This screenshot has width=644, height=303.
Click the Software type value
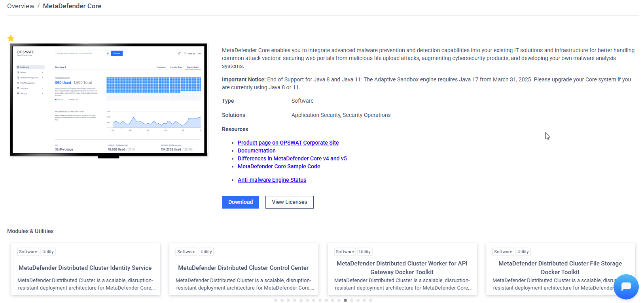click(303, 101)
